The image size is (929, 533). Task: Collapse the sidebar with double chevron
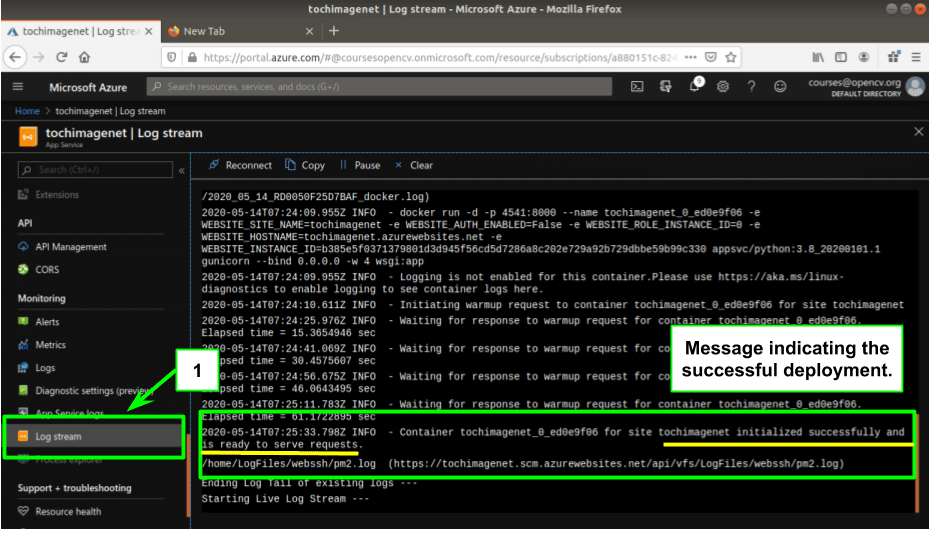tap(182, 171)
